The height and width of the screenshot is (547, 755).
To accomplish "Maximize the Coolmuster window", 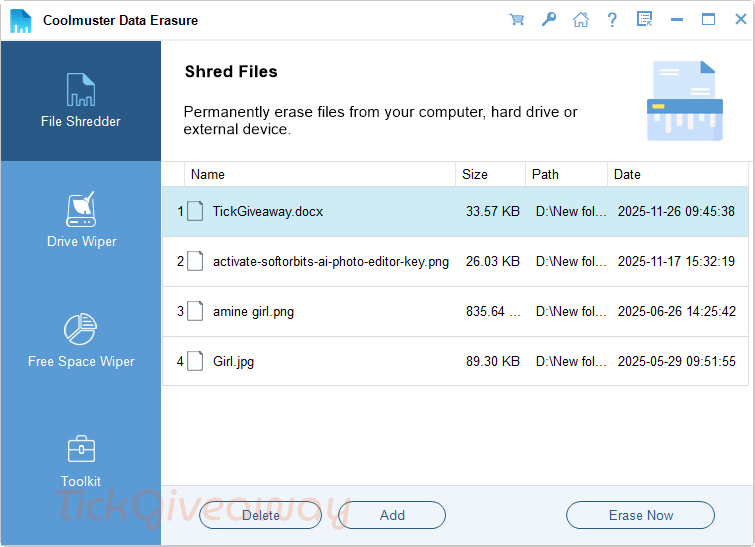I will [708, 20].
